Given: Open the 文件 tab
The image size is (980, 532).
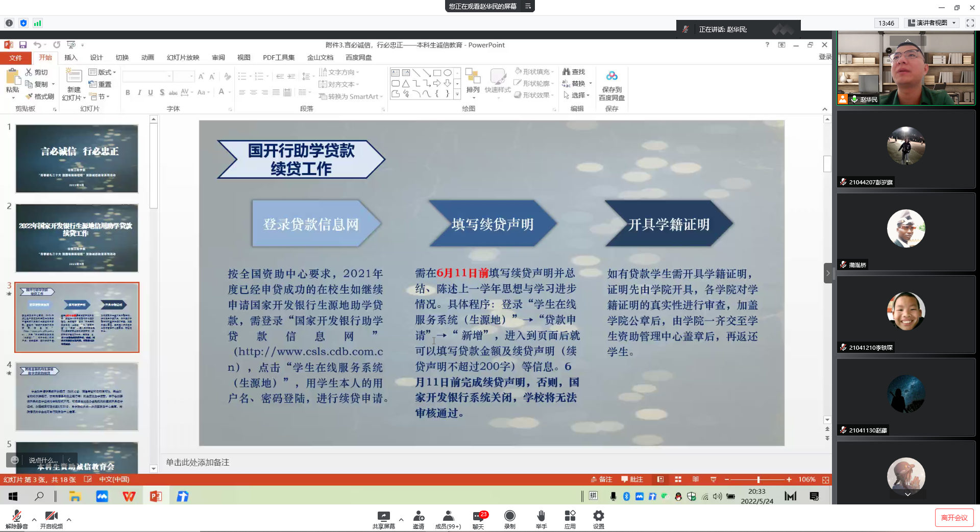Looking at the screenshot, I should tap(16, 58).
